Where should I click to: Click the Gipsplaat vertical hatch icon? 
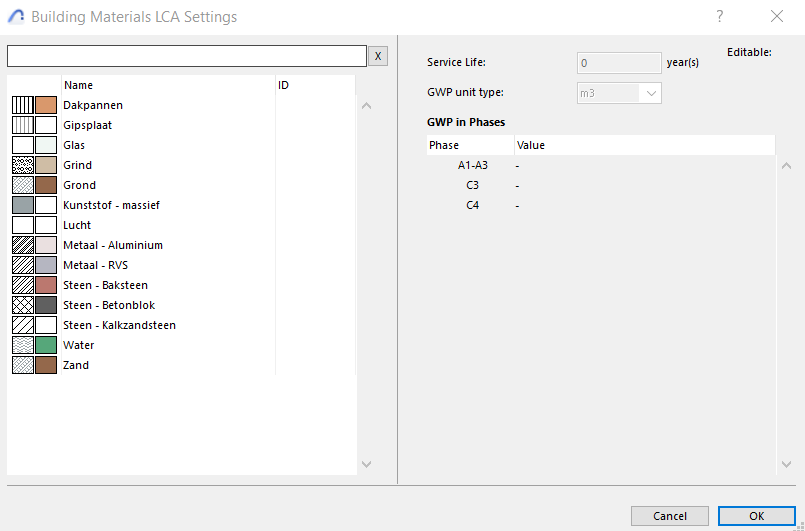[23, 125]
